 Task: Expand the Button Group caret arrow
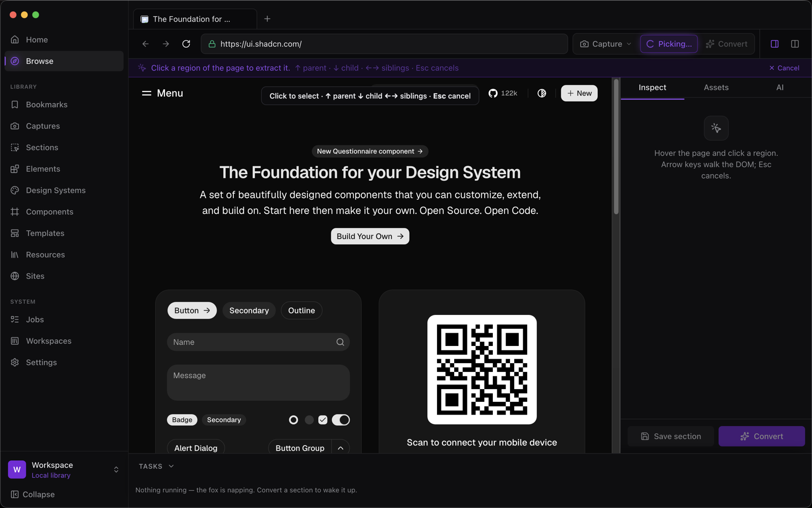coord(341,448)
